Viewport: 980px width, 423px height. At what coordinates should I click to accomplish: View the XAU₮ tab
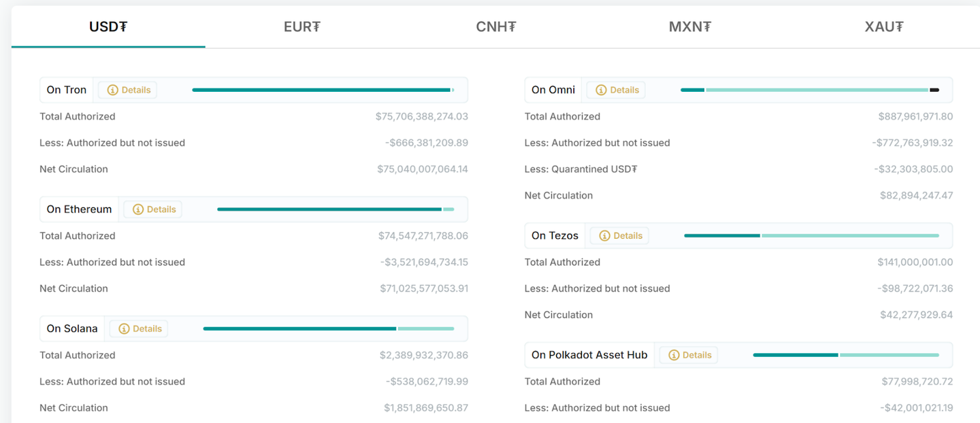tap(884, 27)
